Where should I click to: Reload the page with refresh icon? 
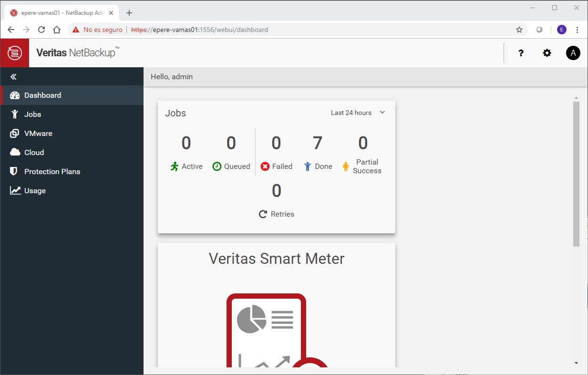(x=41, y=30)
